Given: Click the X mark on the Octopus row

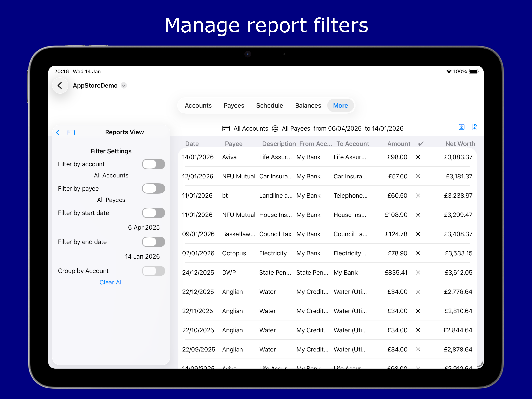Looking at the screenshot, I should point(418,253).
